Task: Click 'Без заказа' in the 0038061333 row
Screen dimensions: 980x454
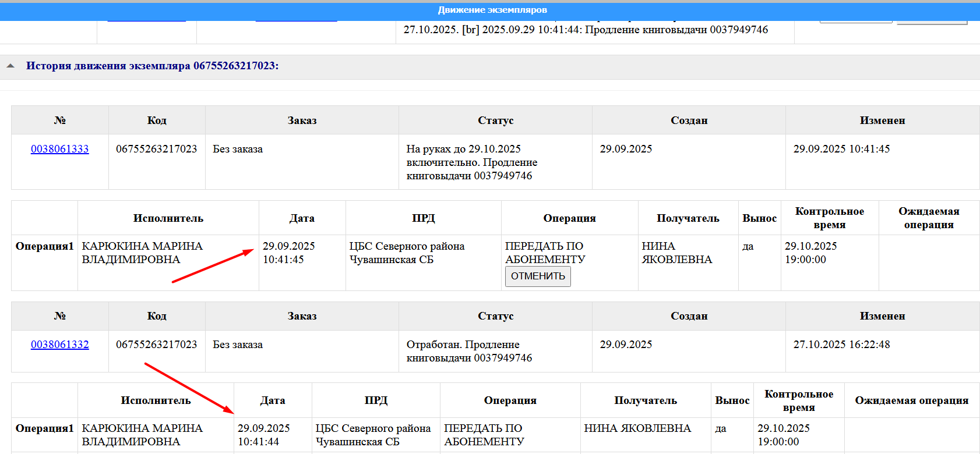Action: (238, 149)
